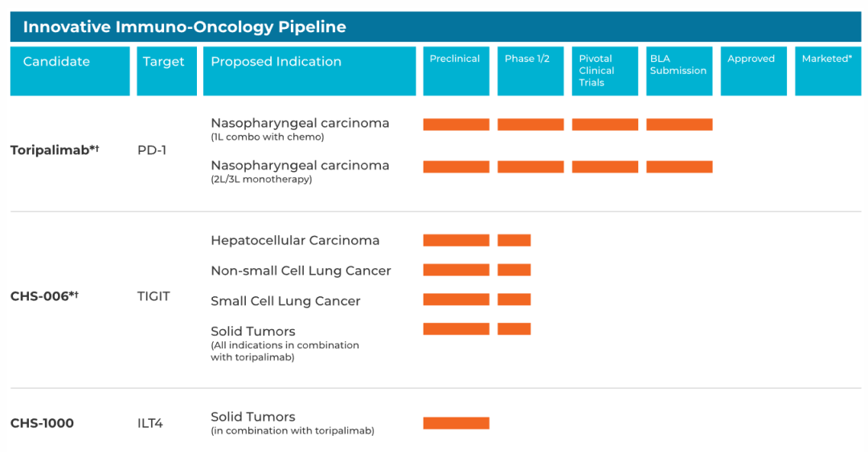Click the Innovative Immuno-Oncology Pipeline title
The image size is (868, 452).
185,27
